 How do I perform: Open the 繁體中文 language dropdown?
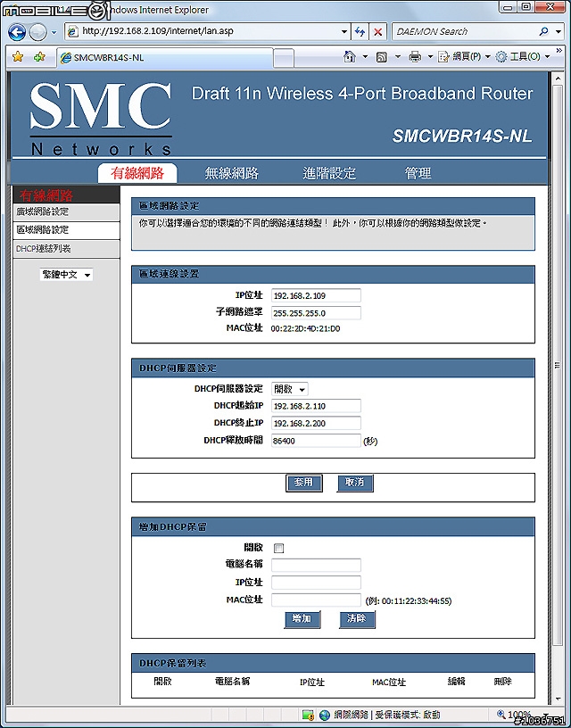point(66,275)
